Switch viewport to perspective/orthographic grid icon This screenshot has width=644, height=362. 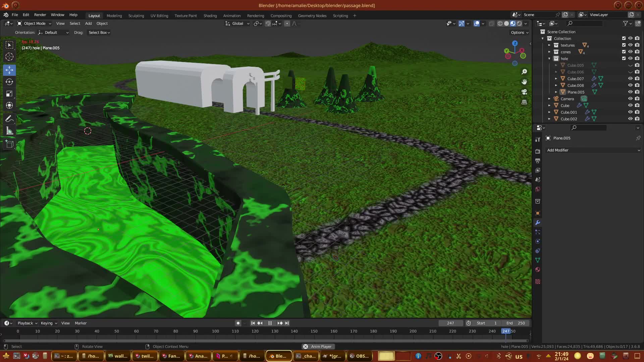tap(524, 102)
